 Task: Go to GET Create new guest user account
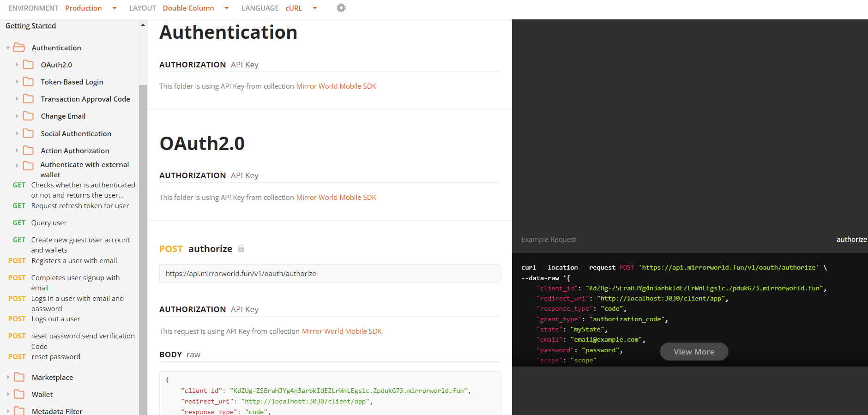(x=71, y=245)
